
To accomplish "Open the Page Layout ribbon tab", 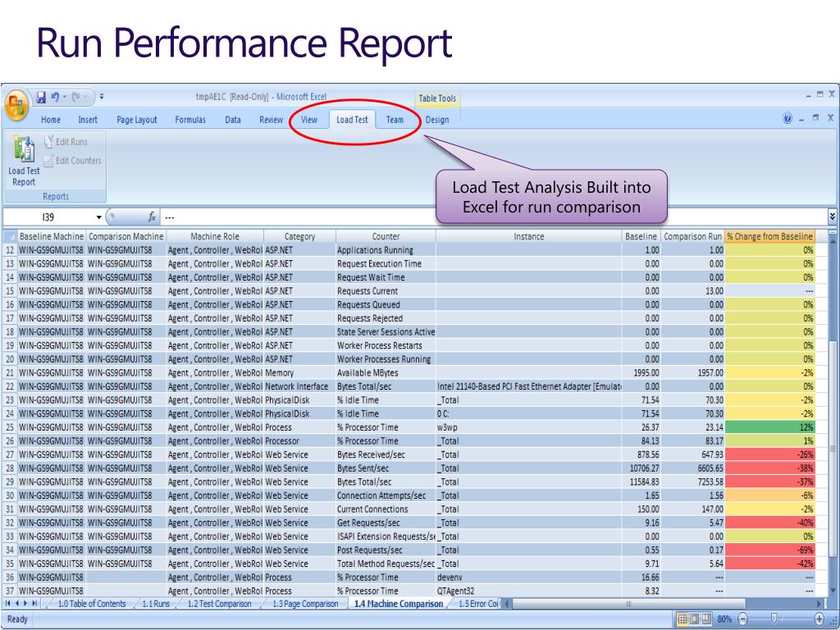I will click(x=137, y=120).
